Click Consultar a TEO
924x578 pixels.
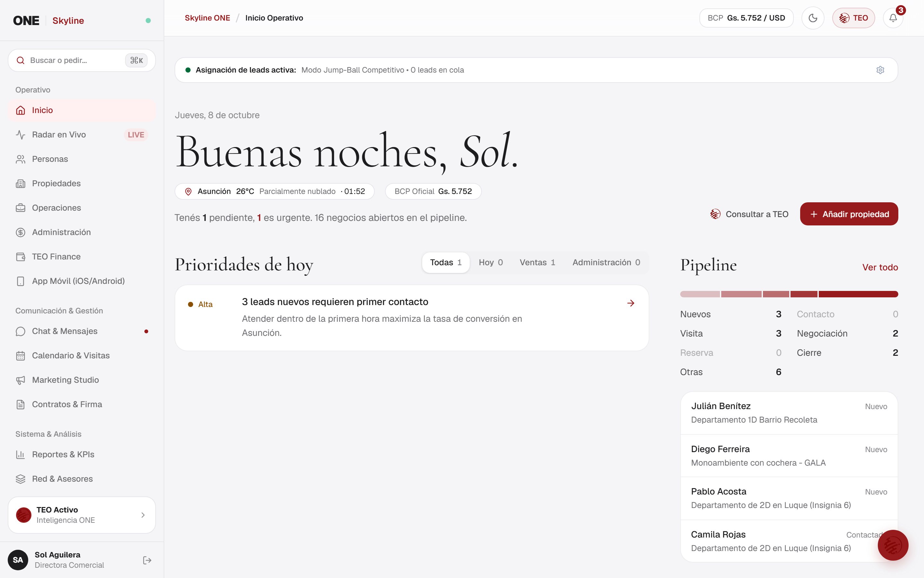coord(749,214)
